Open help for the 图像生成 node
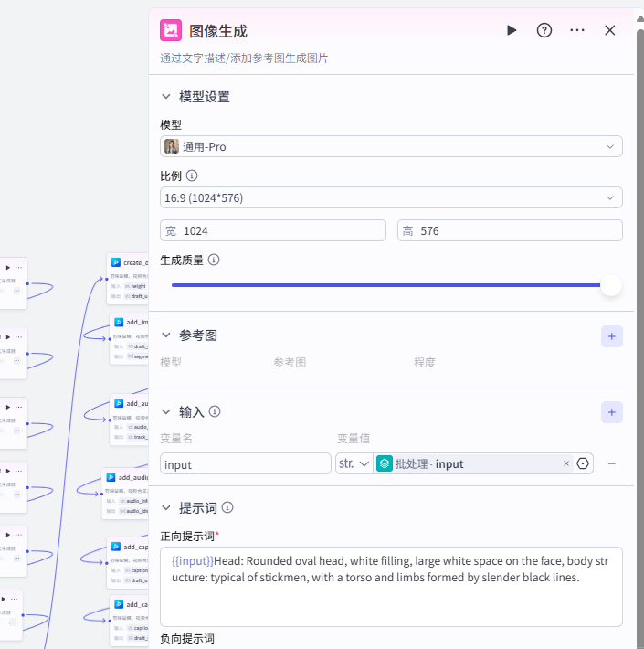644x649 pixels. coord(544,30)
